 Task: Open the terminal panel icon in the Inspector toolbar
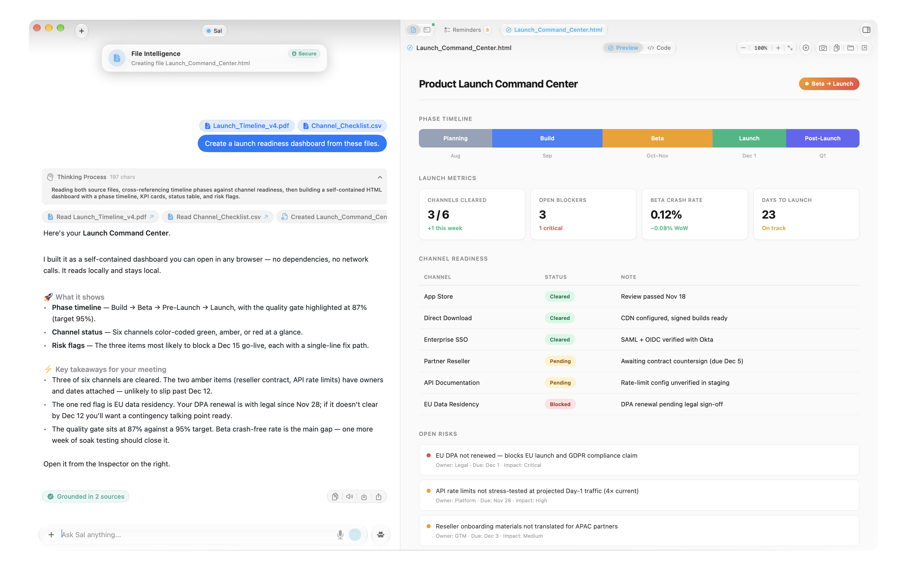tap(427, 30)
